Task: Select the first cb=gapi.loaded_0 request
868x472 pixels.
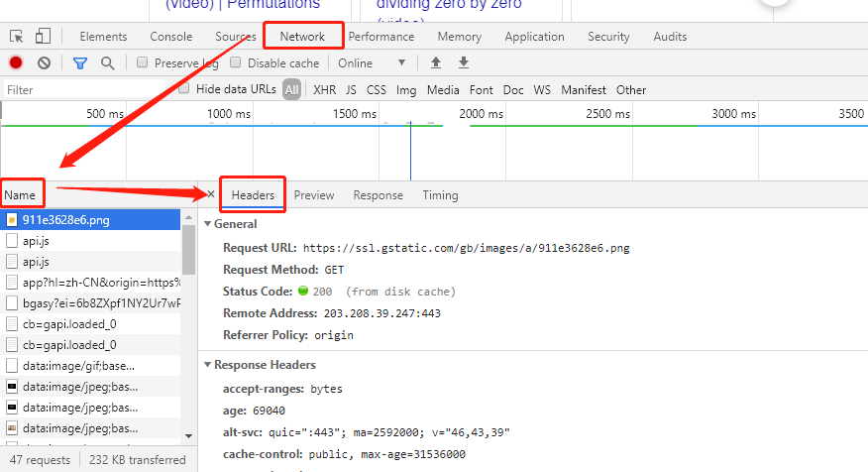Action: tap(90, 324)
